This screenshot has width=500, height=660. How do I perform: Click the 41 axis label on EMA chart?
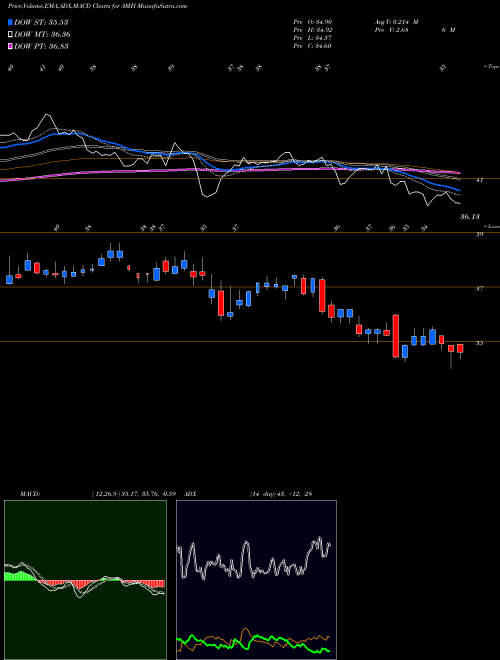pyautogui.click(x=479, y=180)
